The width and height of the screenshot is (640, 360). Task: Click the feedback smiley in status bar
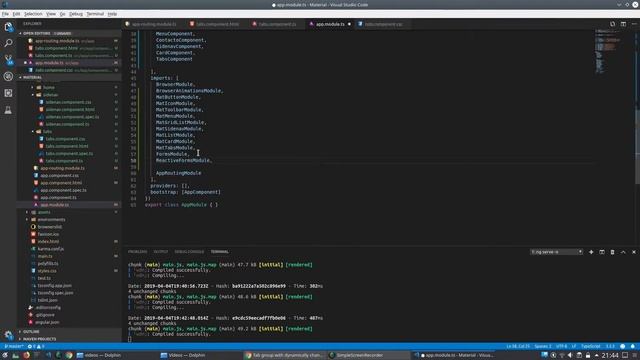(x=623, y=347)
